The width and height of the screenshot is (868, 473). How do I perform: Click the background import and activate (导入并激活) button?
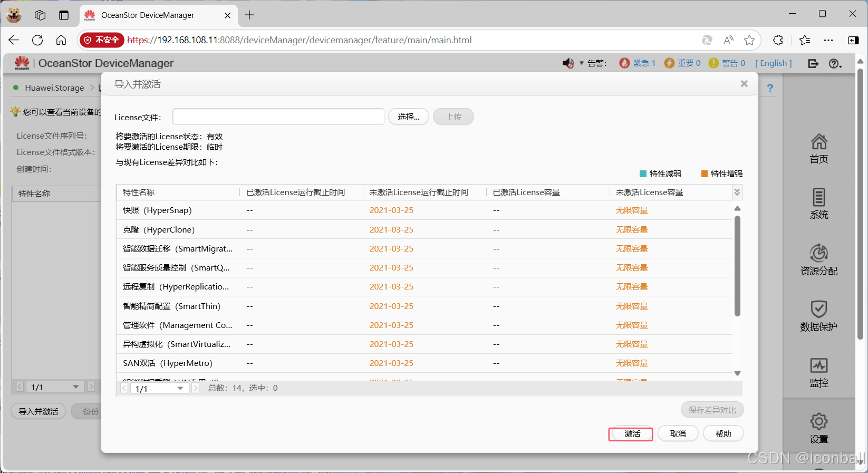click(38, 411)
